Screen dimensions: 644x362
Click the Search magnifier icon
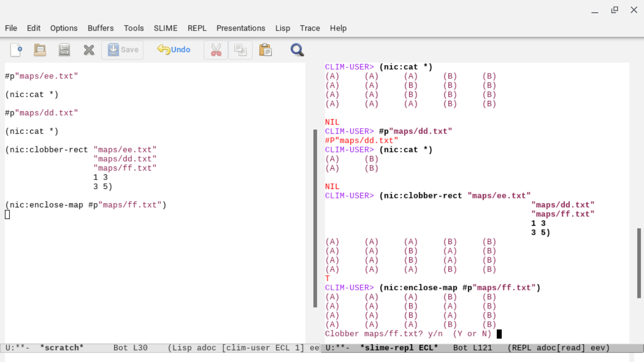(x=297, y=50)
